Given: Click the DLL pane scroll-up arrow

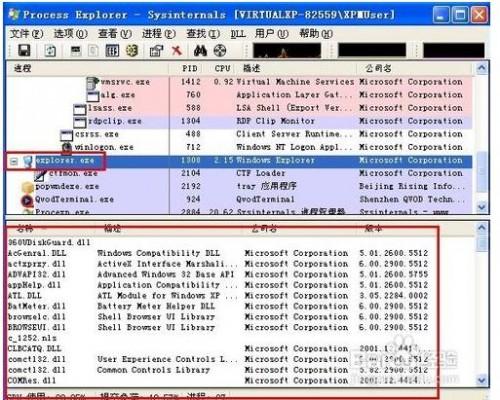Looking at the screenshot, I should 482,228.
